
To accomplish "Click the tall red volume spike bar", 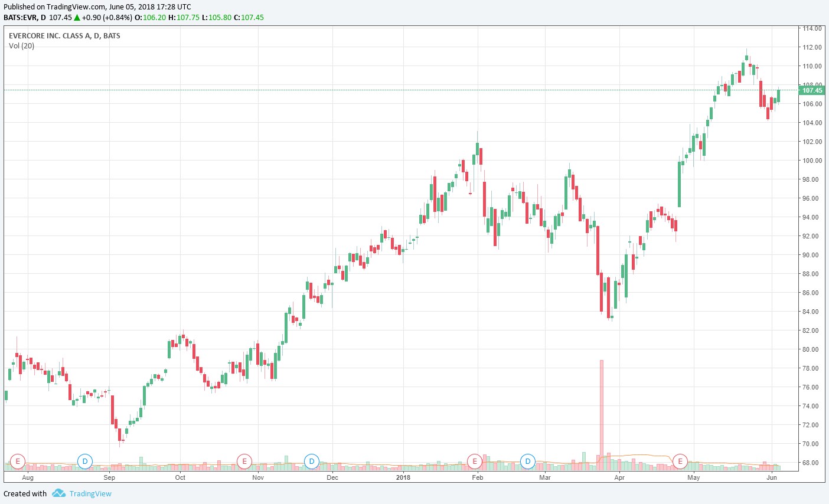I will point(602,415).
